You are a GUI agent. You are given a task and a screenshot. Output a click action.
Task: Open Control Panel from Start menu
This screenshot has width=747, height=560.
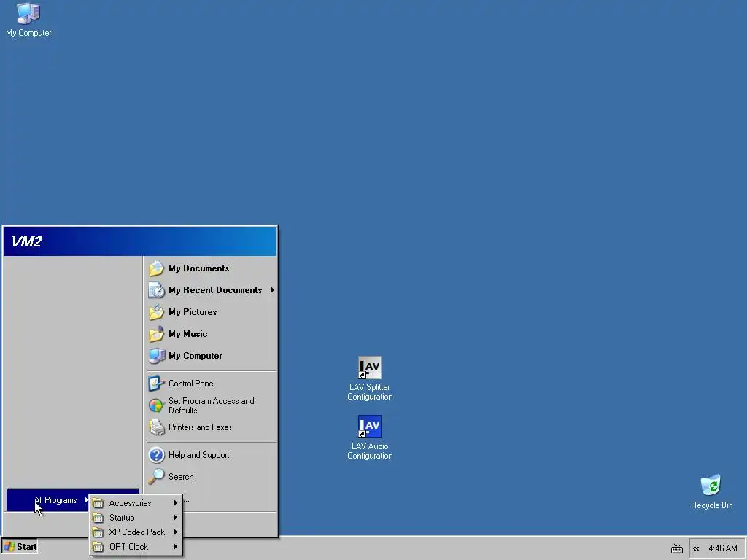pyautogui.click(x=211, y=384)
